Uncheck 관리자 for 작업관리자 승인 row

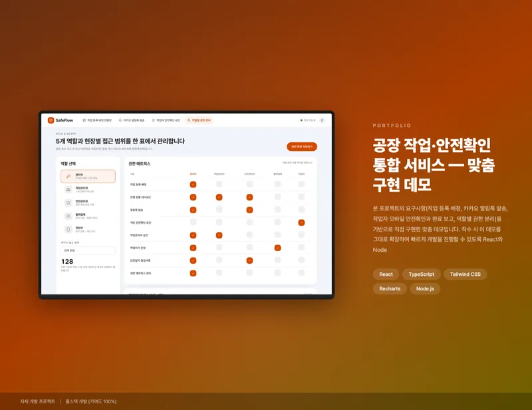click(193, 235)
